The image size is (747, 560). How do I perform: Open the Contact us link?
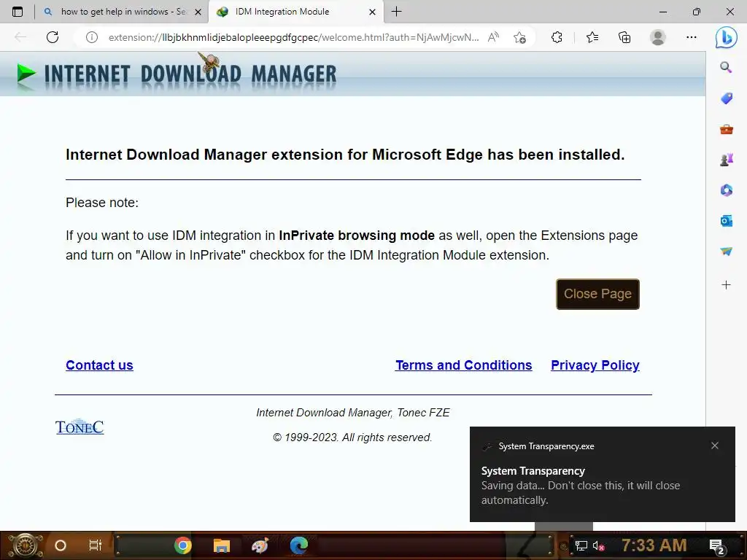(x=99, y=365)
